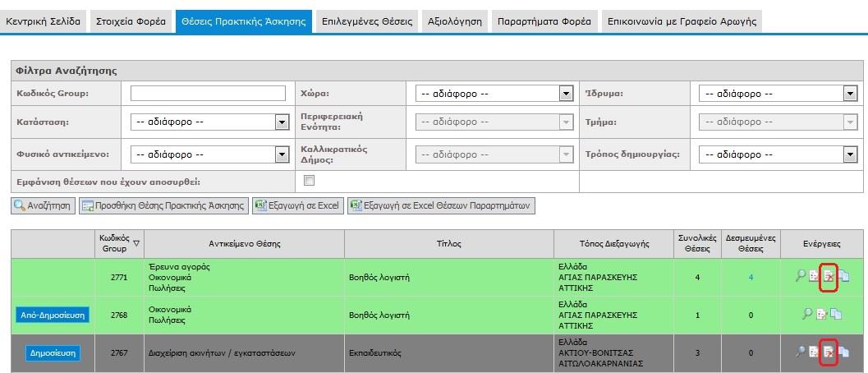Click the Από-Δημοσίευση button for group 2768
The height and width of the screenshot is (373, 868).
(x=52, y=315)
